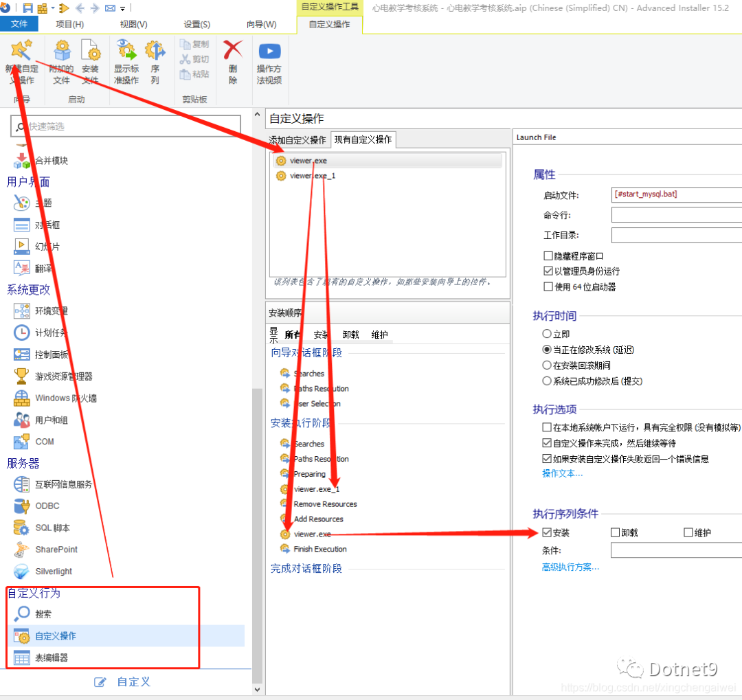Open the ODBC page
742x700 pixels.
coord(37,506)
